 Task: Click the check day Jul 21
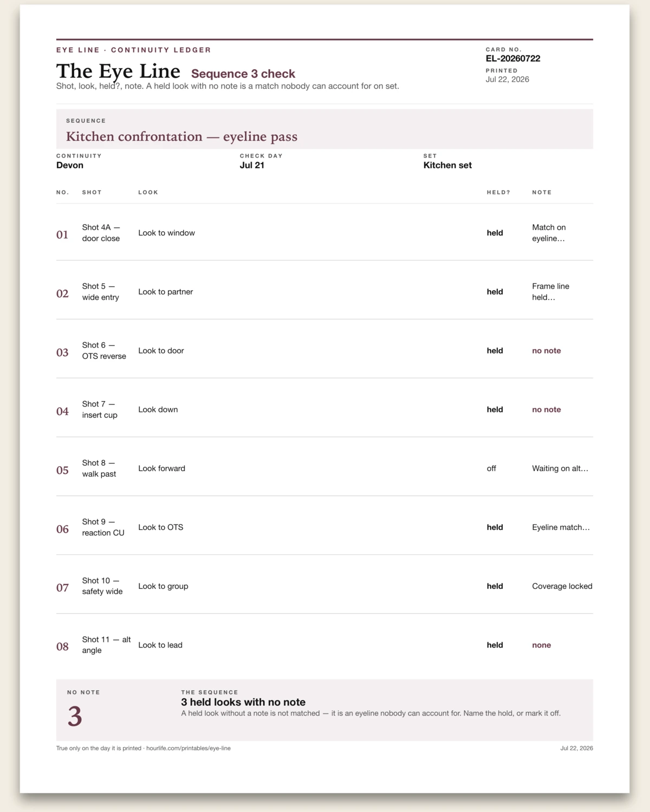pyautogui.click(x=252, y=165)
